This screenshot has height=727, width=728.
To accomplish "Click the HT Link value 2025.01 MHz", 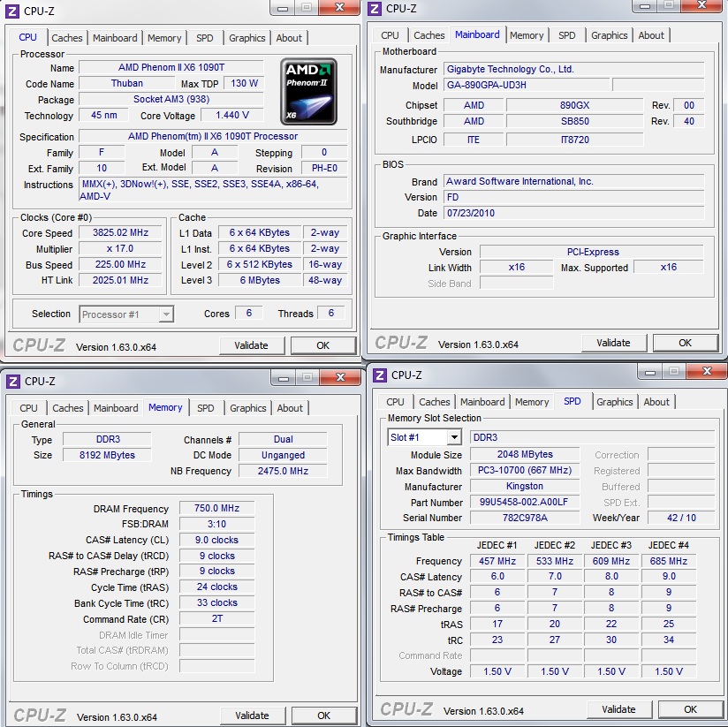I will point(120,280).
